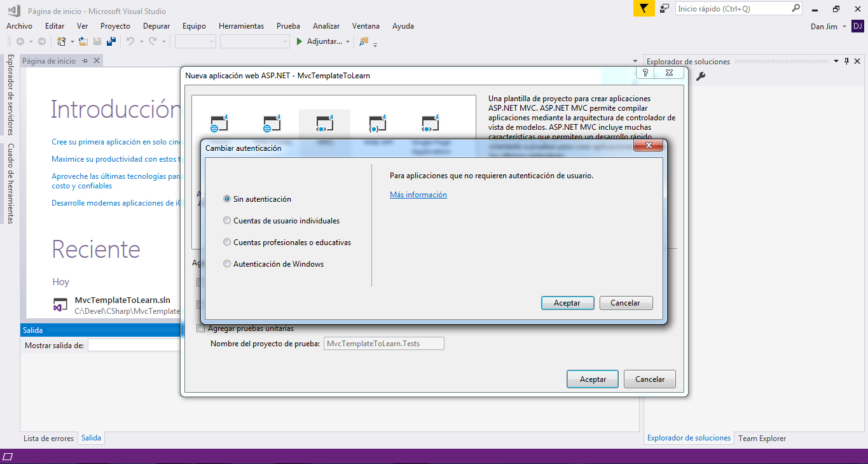Open the send feedback icon
Image resolution: width=868 pixels, height=464 pixels.
pyautogui.click(x=665, y=8)
